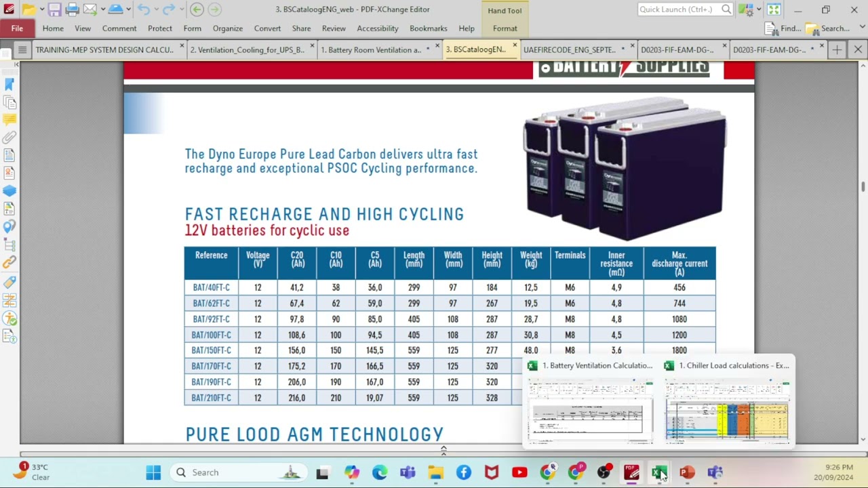Open the Convert ribbon tab
Image resolution: width=868 pixels, height=488 pixels.
tap(267, 28)
